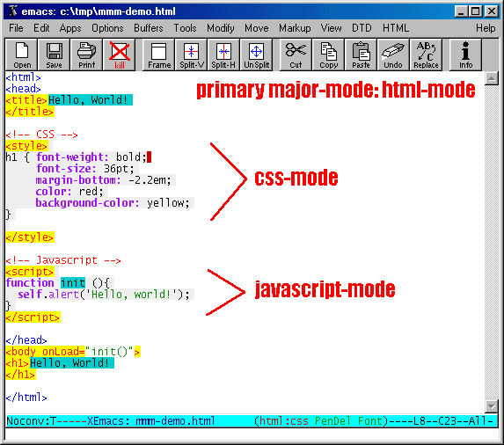Viewport: 504px width, 445px height.
Task: Open the DTD menu
Action: point(362,28)
